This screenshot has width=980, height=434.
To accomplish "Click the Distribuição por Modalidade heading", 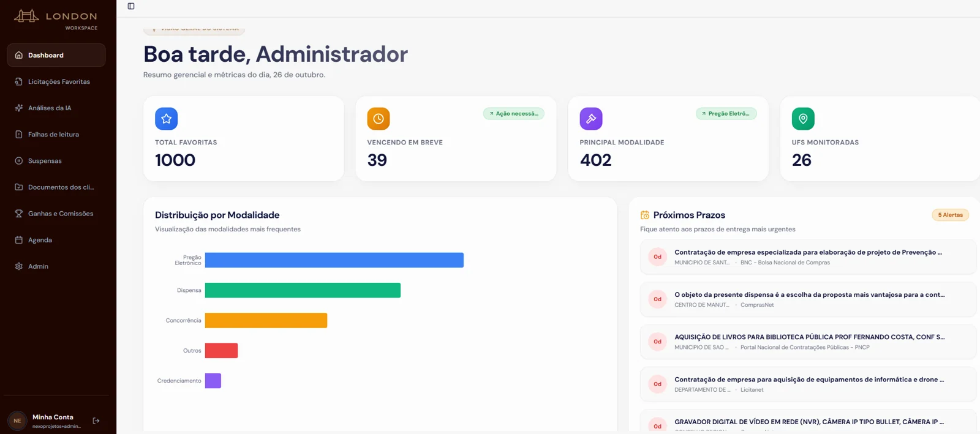I will (217, 215).
